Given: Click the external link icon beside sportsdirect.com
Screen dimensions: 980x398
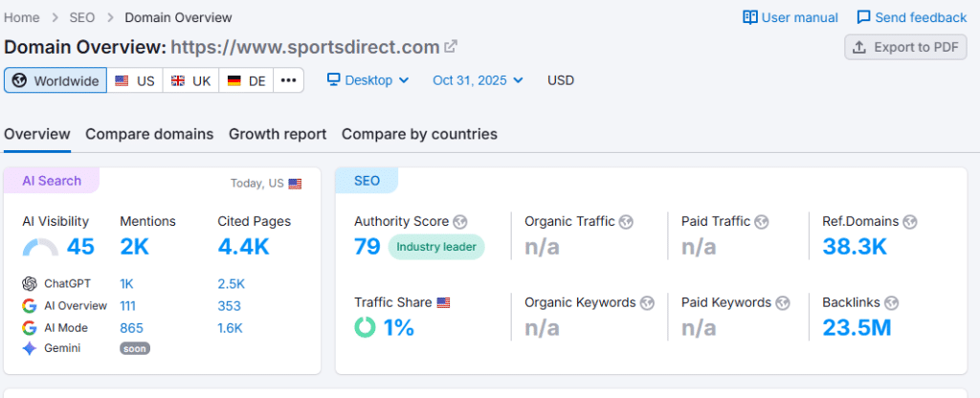Looking at the screenshot, I should coord(451,47).
